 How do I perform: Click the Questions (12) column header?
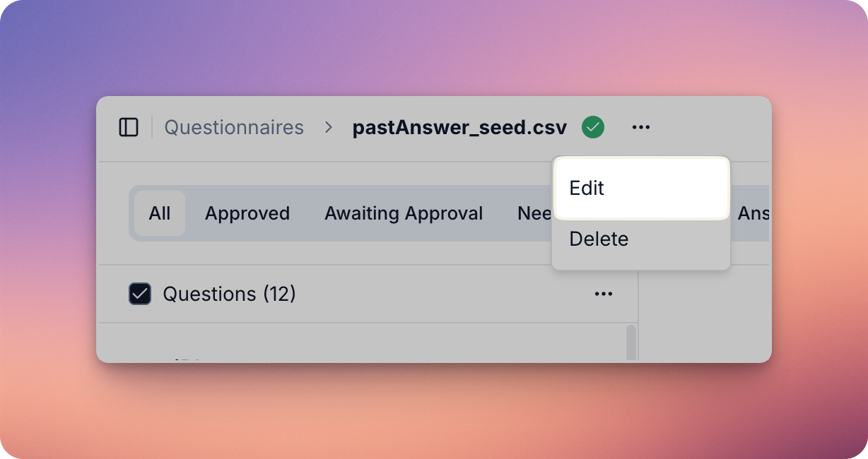[229, 294]
